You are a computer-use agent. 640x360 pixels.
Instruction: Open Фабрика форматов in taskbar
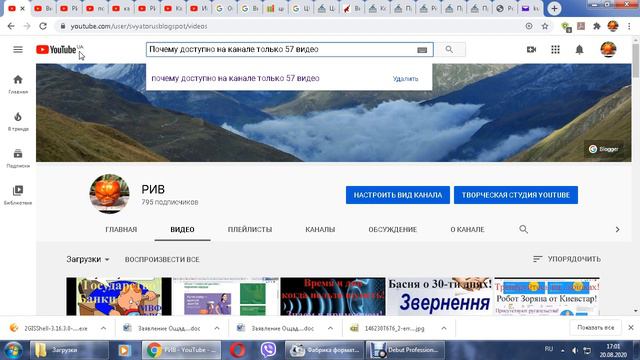point(324,350)
